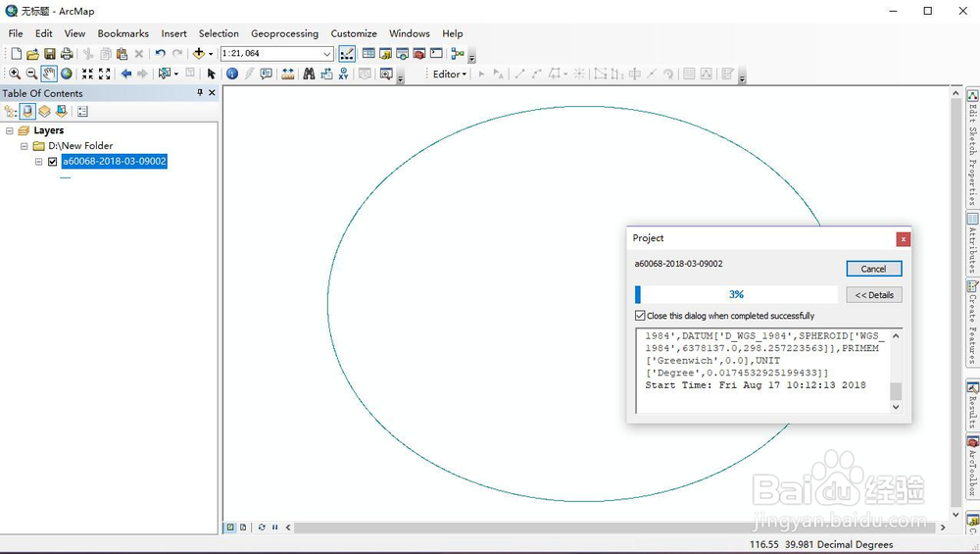Click the layer's line symbol swatch
Viewport: 980px width, 554px height.
tap(65, 177)
